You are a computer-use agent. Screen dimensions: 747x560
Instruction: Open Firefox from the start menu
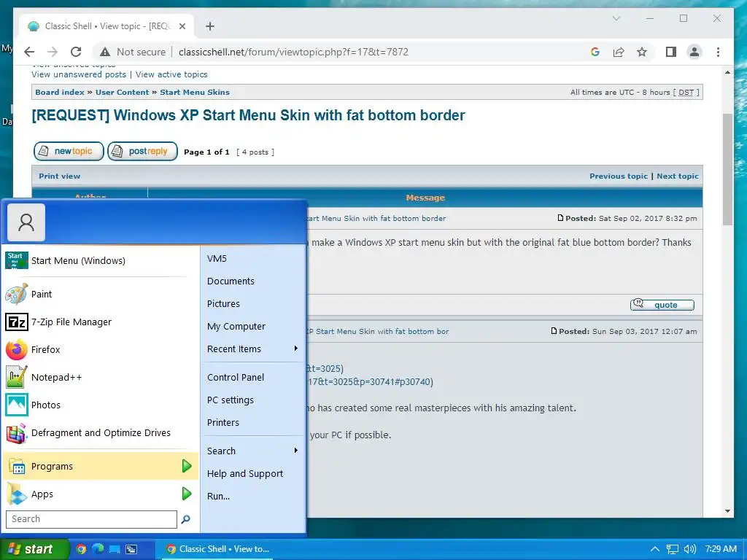(x=100, y=349)
